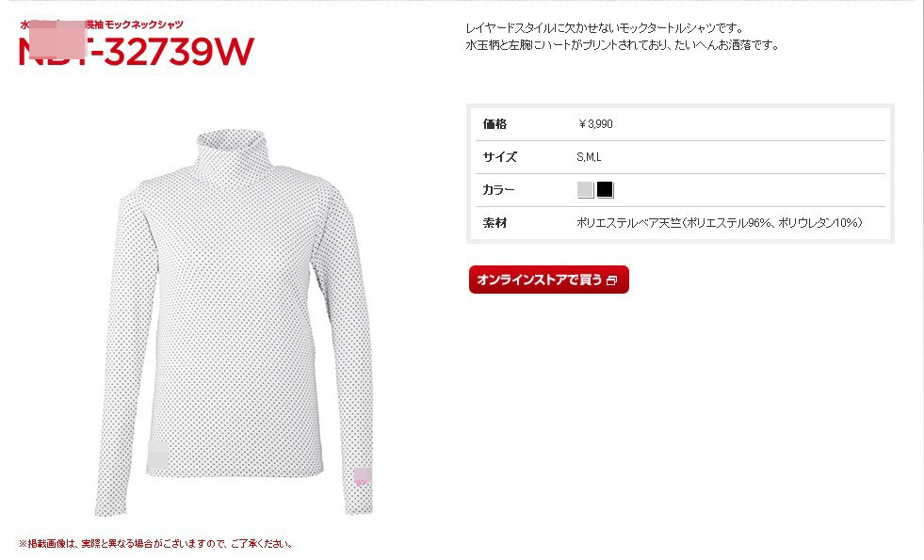Click the ※掲載画像は disclaimer note
Image resolution: width=924 pixels, height=560 pixels.
pyautogui.click(x=156, y=543)
